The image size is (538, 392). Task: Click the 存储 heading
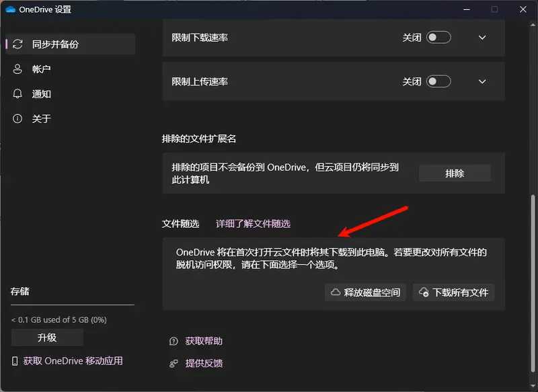(20, 291)
